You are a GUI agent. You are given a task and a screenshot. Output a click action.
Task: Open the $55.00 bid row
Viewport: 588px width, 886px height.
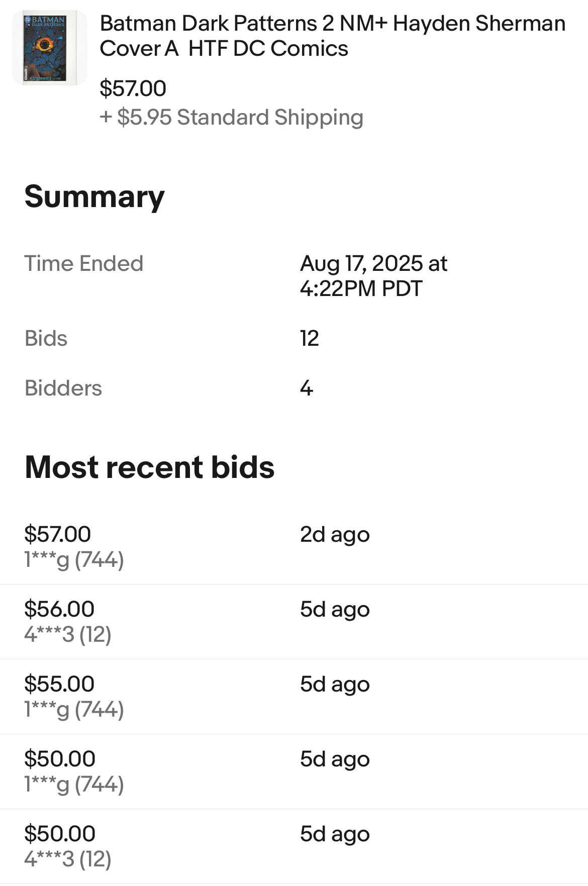pyautogui.click(x=294, y=697)
